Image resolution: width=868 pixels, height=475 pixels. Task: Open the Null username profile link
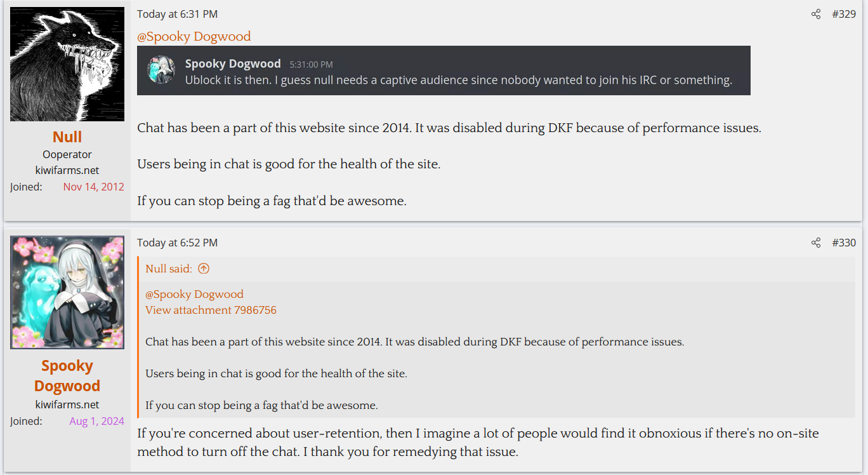coord(67,137)
